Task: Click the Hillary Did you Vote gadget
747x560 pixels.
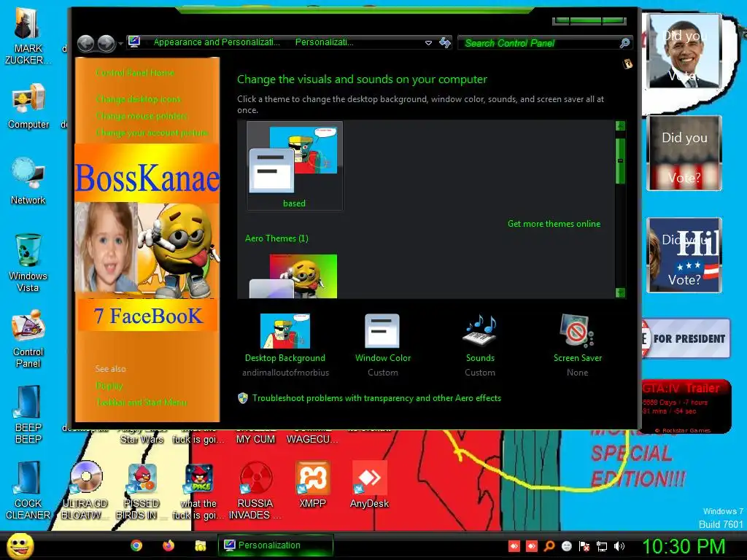Action: pyautogui.click(x=684, y=255)
